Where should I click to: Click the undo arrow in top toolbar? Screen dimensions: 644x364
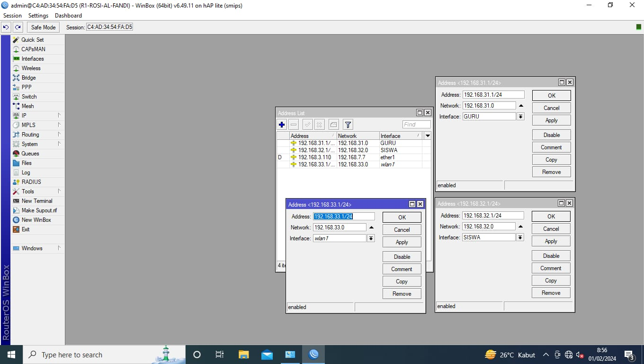point(6,27)
